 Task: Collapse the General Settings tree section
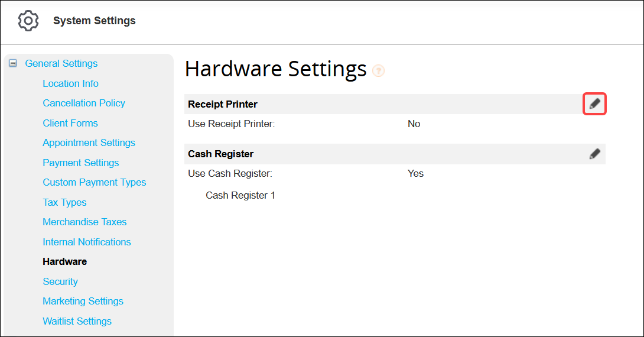[13, 63]
